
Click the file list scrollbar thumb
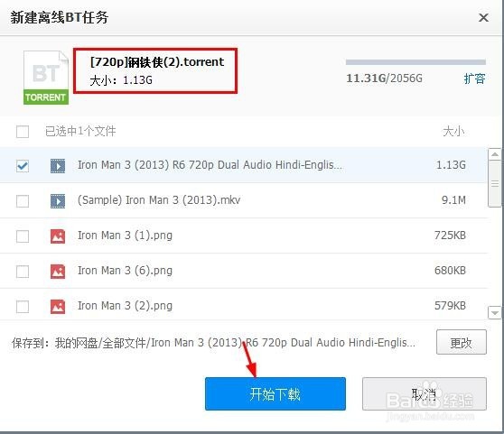[x=495, y=184]
